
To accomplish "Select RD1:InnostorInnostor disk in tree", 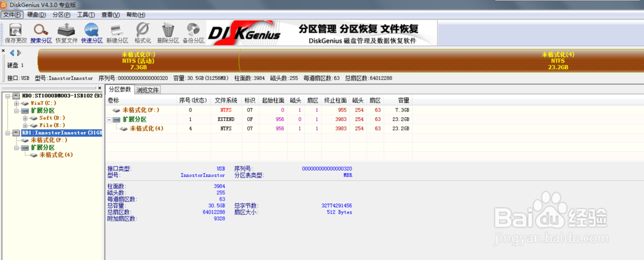I will pos(62,133).
